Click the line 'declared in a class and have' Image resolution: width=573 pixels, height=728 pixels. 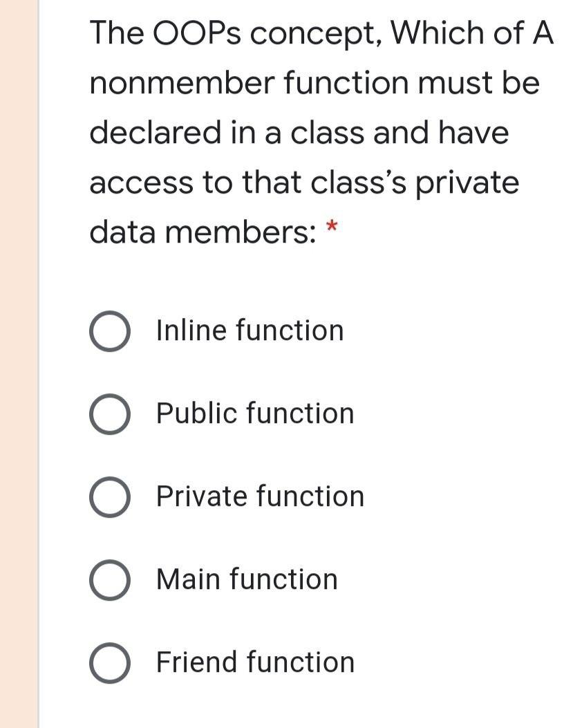(x=299, y=133)
